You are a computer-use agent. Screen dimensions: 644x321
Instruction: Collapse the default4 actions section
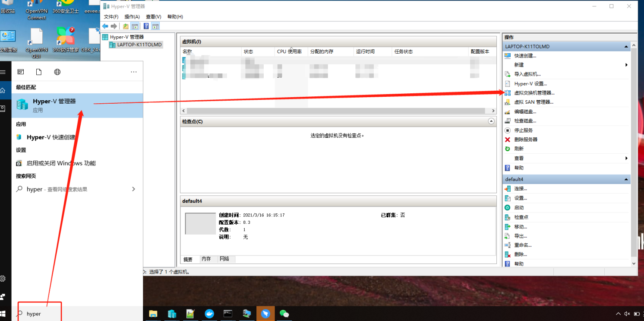[626, 179]
